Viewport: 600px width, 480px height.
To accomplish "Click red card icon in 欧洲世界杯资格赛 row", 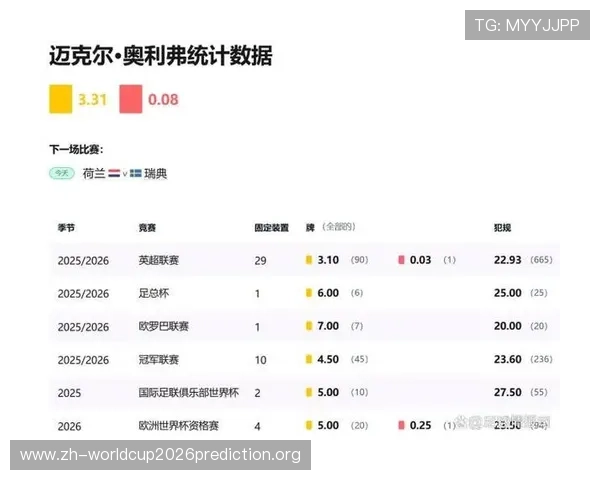I will tap(401, 425).
